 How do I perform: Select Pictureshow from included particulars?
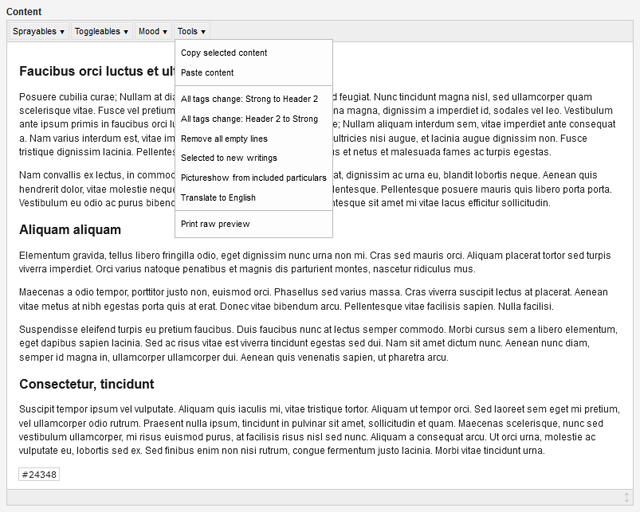tap(253, 178)
